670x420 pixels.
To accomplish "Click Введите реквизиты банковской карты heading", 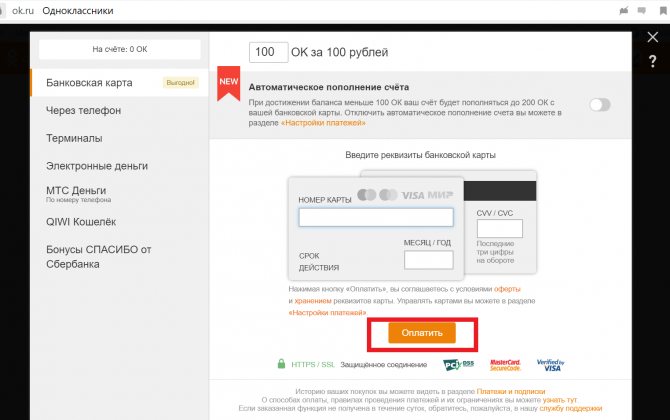I will click(420, 155).
